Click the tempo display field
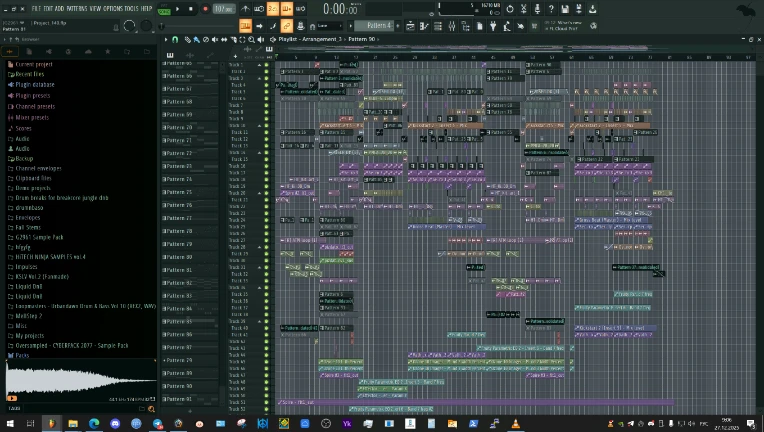This screenshot has width=764, height=432. 223,9
